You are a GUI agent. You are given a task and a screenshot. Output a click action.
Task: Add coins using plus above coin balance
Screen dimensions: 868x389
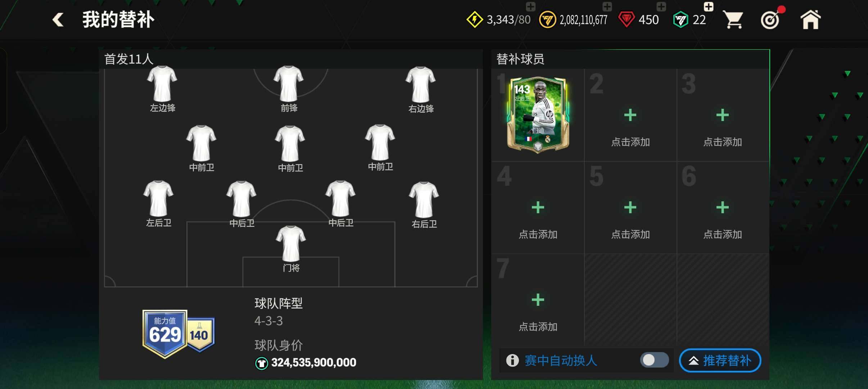point(607,6)
